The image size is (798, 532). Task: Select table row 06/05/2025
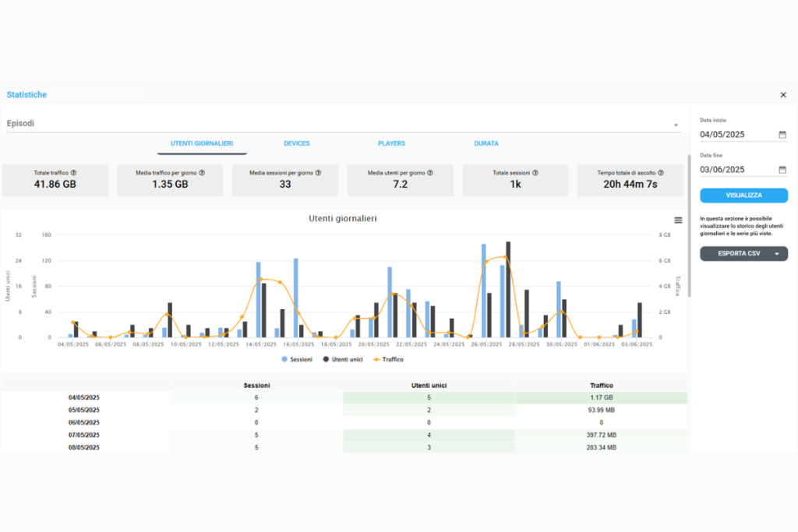(344, 423)
